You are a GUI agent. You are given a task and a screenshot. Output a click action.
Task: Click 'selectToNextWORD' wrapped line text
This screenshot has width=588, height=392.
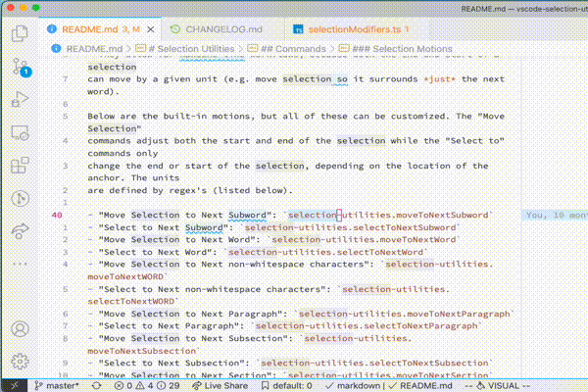[131, 301]
